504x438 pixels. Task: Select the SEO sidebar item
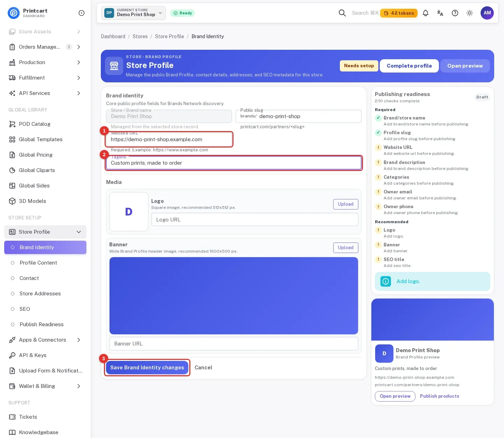pos(45,309)
